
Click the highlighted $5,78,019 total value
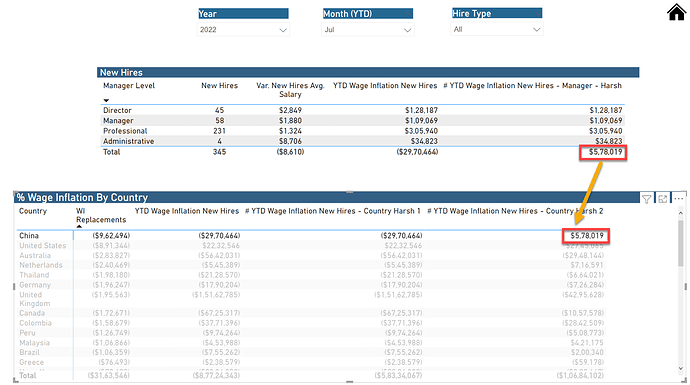pos(603,152)
